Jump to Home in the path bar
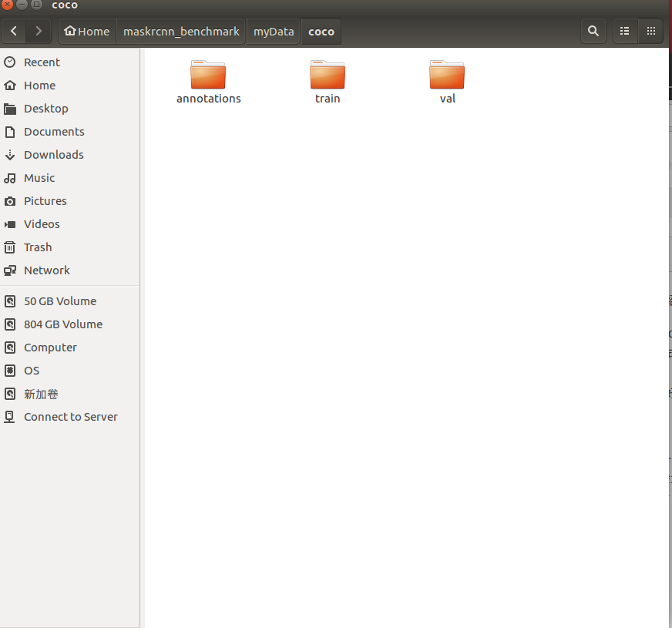672x628 pixels. (87, 32)
